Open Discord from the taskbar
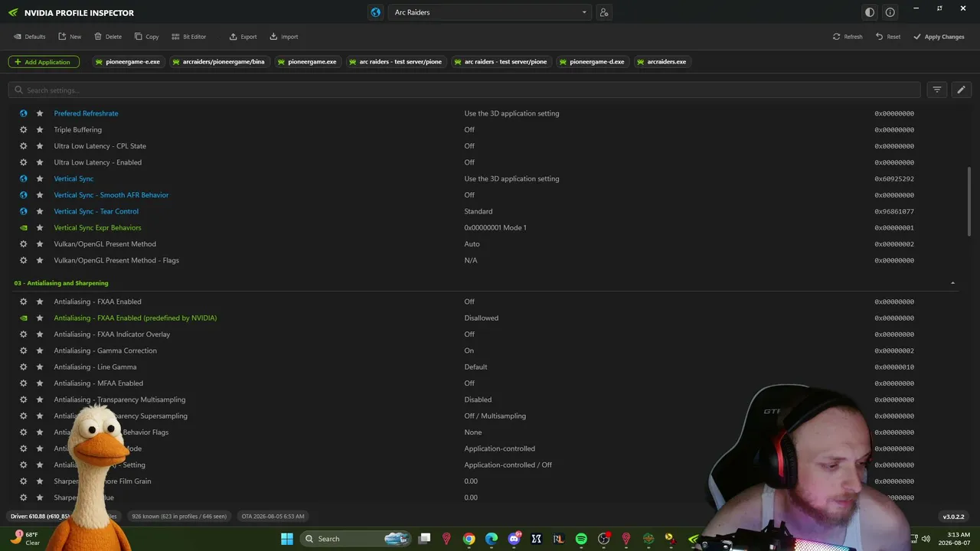This screenshot has height=551, width=980. tap(514, 539)
